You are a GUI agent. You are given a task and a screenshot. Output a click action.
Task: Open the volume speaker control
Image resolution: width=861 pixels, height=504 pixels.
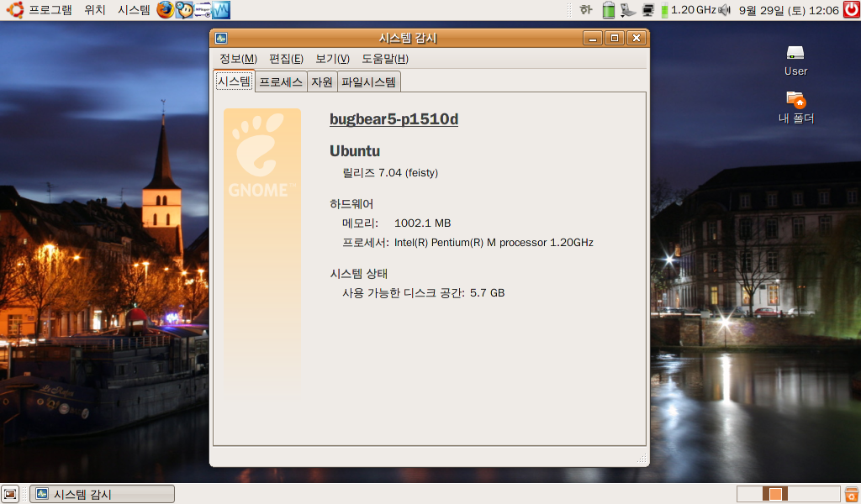pos(725,10)
